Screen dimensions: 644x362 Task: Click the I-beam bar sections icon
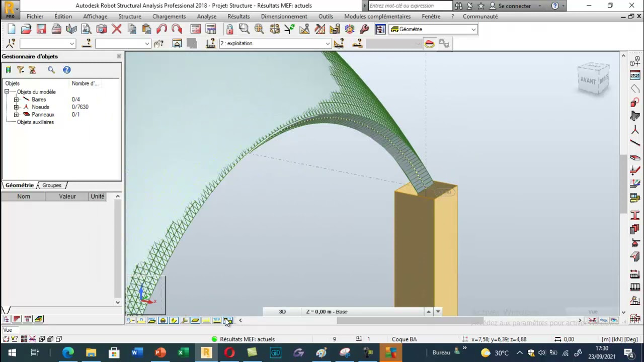coord(635,215)
